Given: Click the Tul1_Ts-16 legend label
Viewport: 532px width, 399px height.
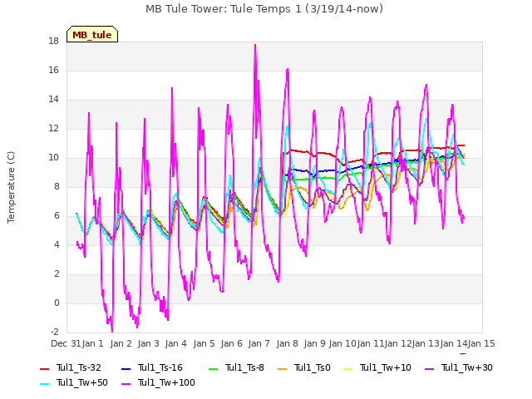Looking at the screenshot, I should tap(160, 367).
